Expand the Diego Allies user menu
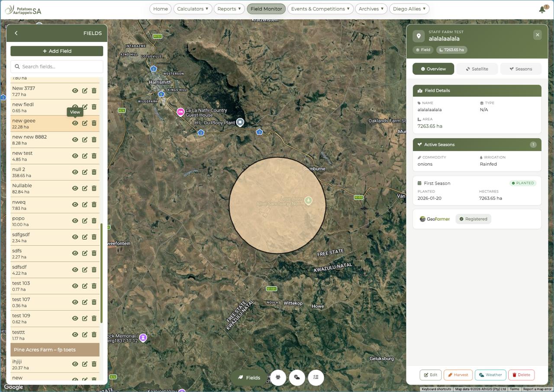This screenshot has width=554, height=392. [409, 9]
